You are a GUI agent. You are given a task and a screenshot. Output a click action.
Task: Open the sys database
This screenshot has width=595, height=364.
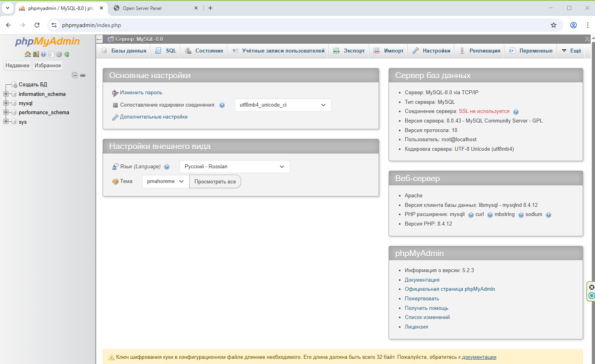pyautogui.click(x=23, y=122)
